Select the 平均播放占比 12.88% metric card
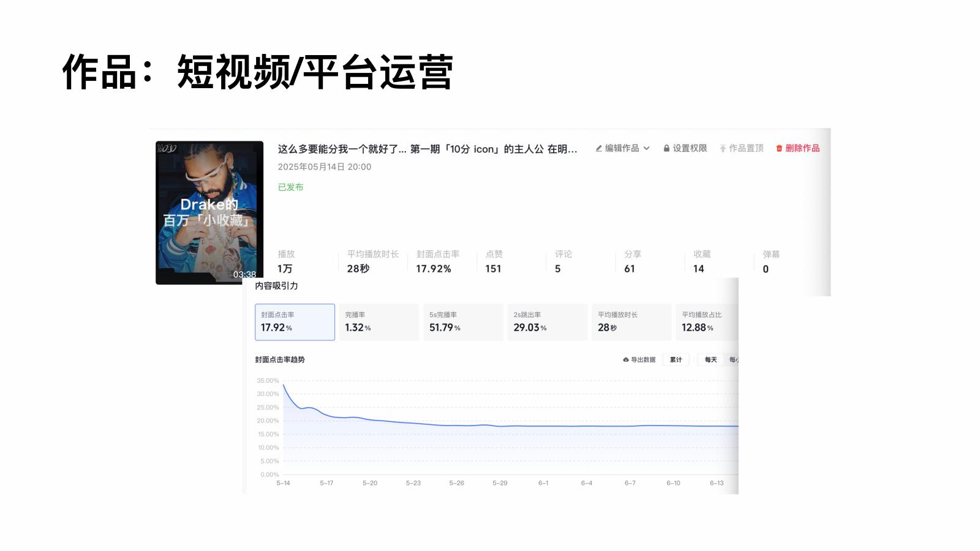Image resolution: width=980 pixels, height=551 pixels. pyautogui.click(x=707, y=322)
